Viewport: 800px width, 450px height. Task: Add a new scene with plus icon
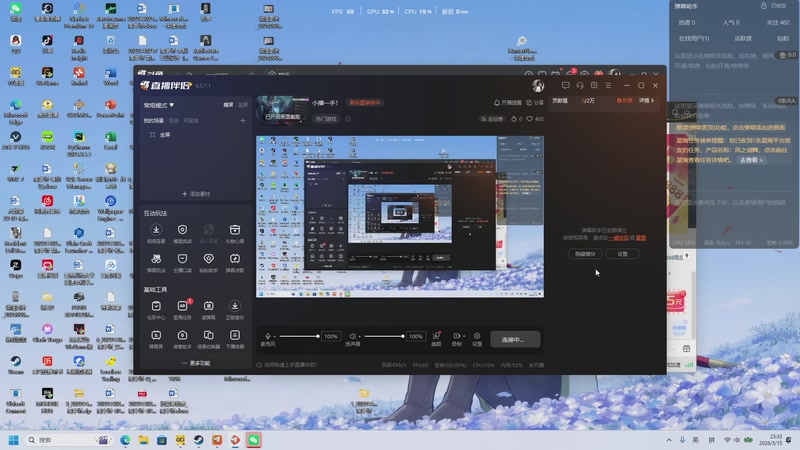tap(243, 120)
